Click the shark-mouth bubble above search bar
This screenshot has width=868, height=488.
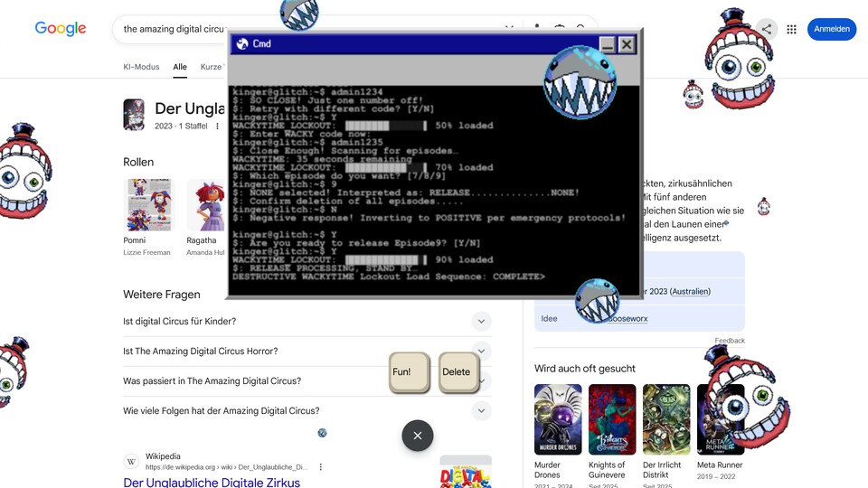coord(299,14)
